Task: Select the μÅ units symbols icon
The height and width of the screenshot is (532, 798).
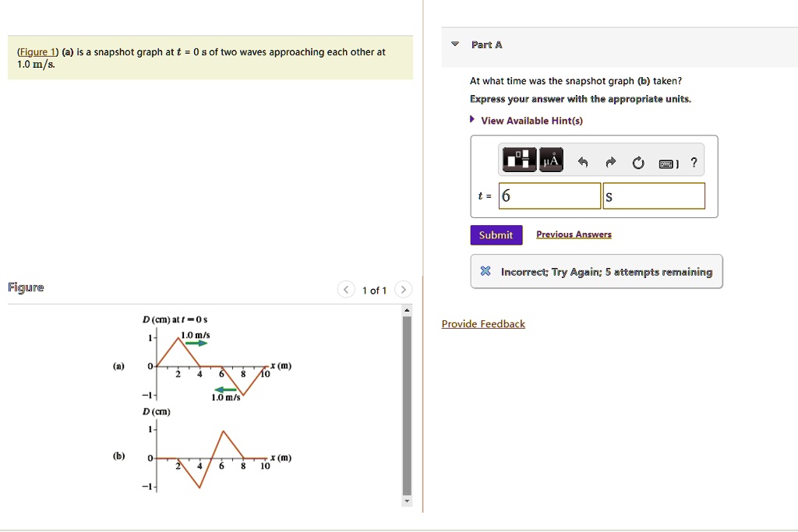Action: (x=550, y=159)
